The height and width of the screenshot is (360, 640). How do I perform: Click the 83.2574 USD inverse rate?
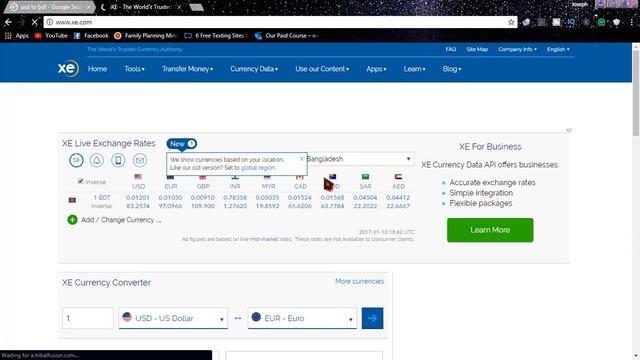point(138,206)
